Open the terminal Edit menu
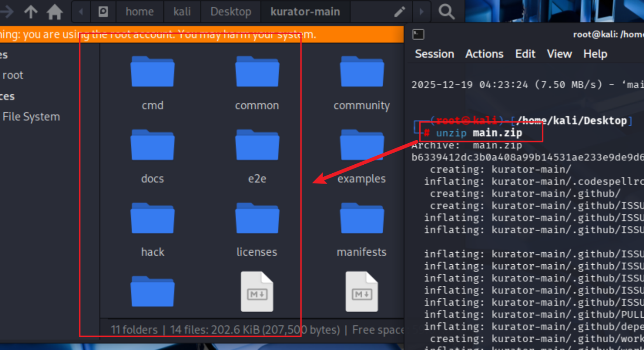Viewport: 644px width, 350px height. pyautogui.click(x=525, y=54)
